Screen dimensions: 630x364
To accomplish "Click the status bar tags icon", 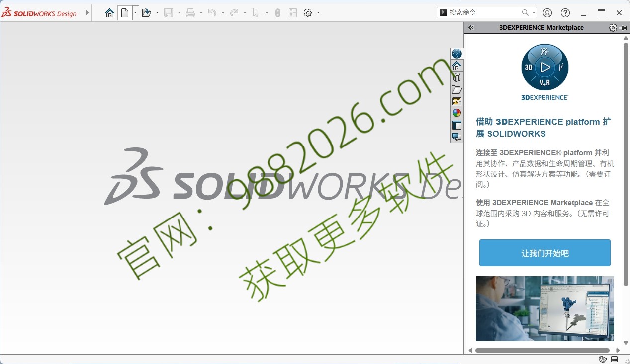I will click(603, 359).
